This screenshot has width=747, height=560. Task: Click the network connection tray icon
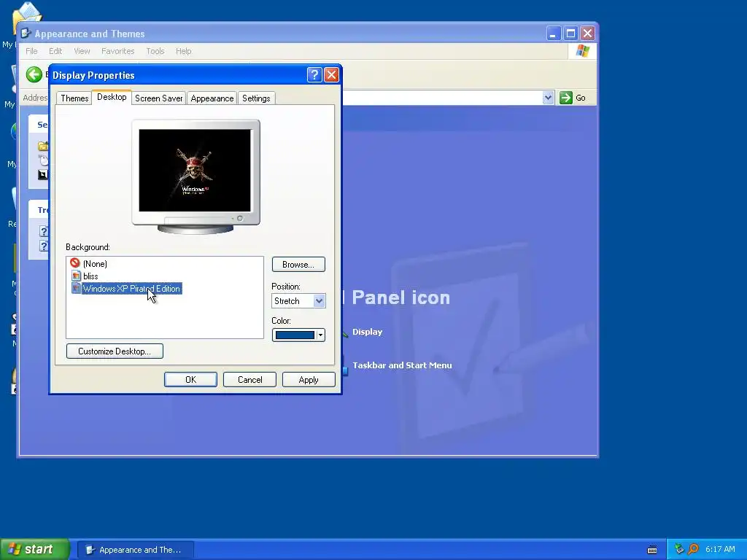[x=679, y=549]
